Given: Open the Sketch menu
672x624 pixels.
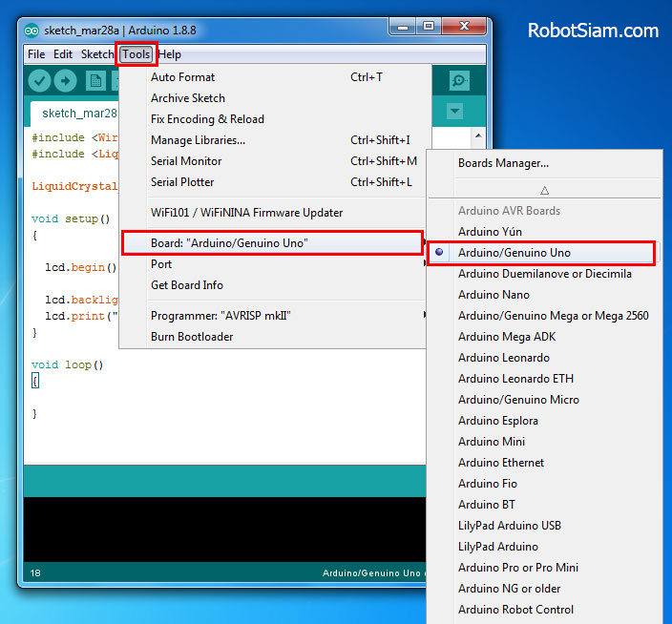Looking at the screenshot, I should click(x=97, y=54).
